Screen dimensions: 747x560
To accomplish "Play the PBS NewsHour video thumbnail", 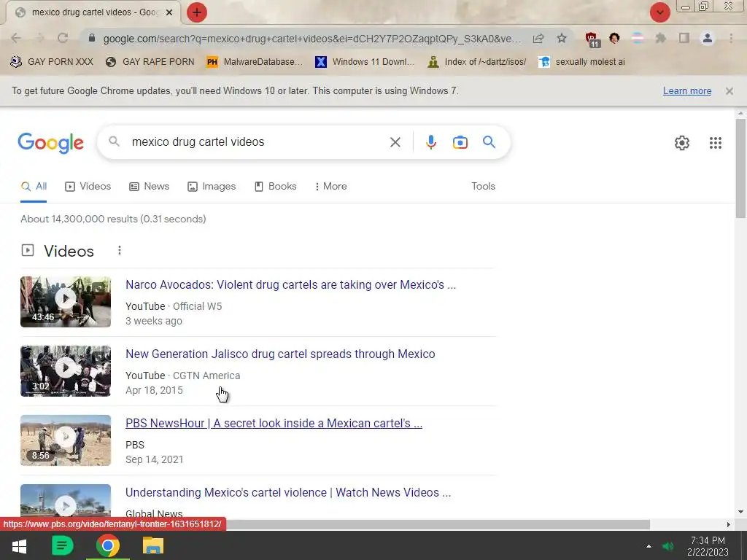I will (66, 440).
